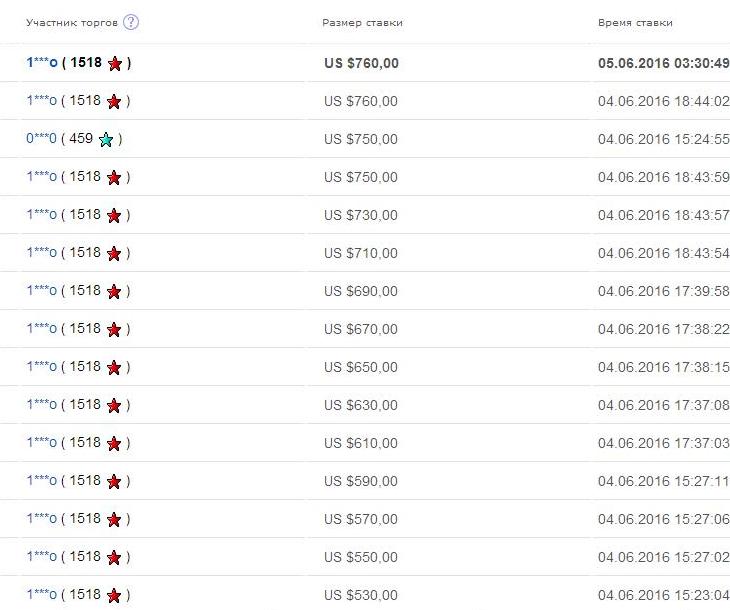Screen dimensions: 730x610
Task: Click the Размер ставки column header
Action: click(x=362, y=23)
